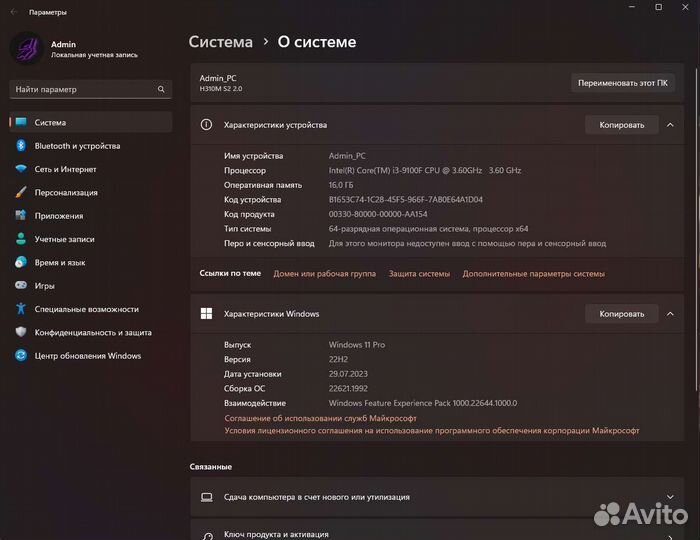Open Конфиденциальность и защита settings
700x540 pixels.
[91, 332]
